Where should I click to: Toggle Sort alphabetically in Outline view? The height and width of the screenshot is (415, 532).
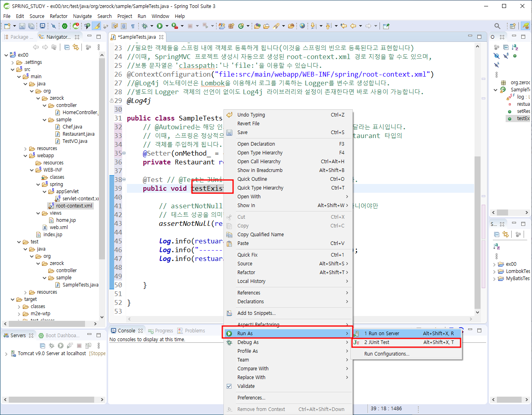[515, 47]
